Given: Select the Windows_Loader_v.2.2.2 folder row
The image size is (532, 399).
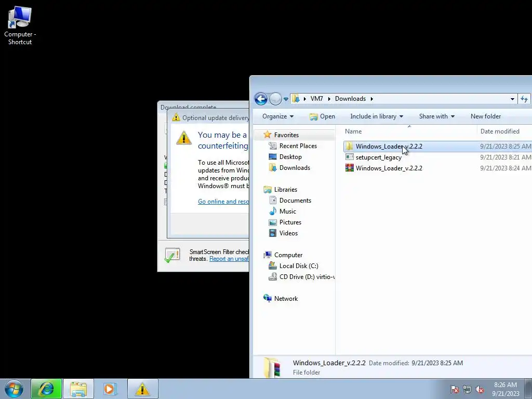Looking at the screenshot, I should (x=437, y=147).
